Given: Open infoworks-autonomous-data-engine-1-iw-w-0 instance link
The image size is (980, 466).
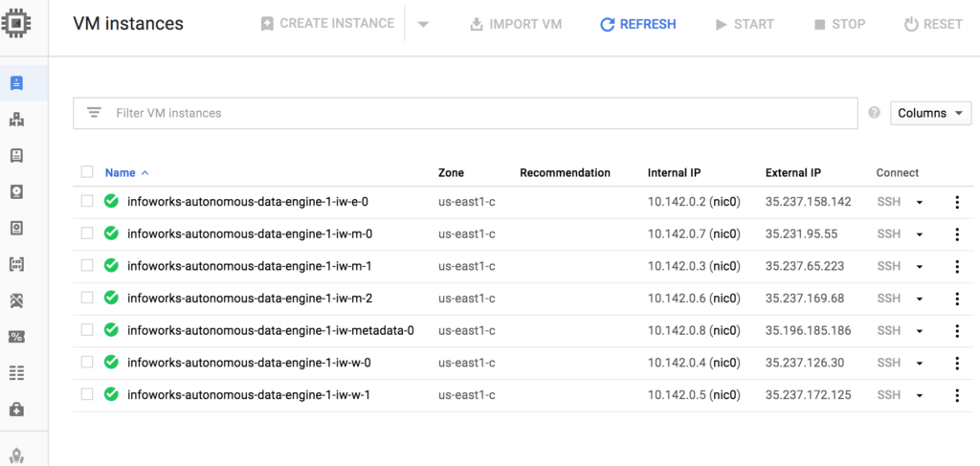Looking at the screenshot, I should tap(250, 363).
